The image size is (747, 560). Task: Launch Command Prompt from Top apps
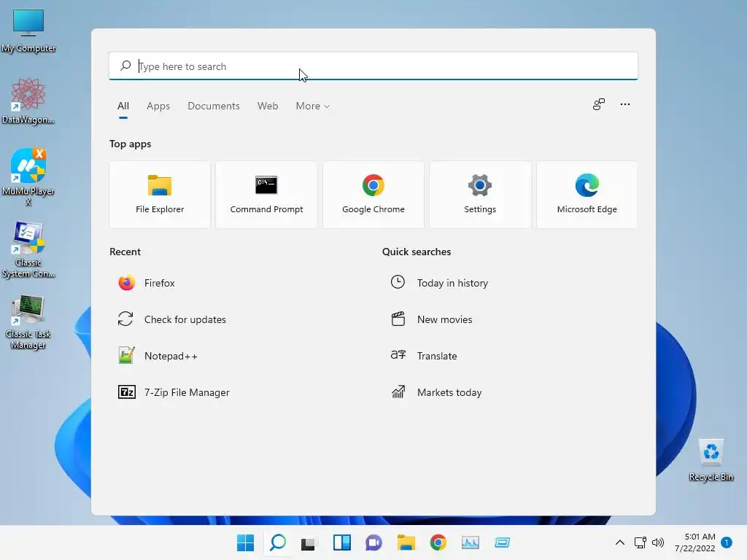tap(266, 195)
